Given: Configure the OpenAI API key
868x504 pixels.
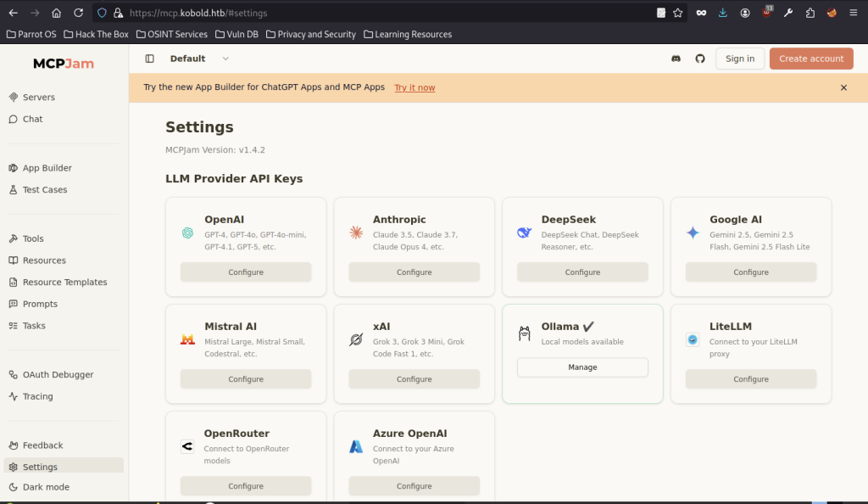Looking at the screenshot, I should pyautogui.click(x=246, y=272).
